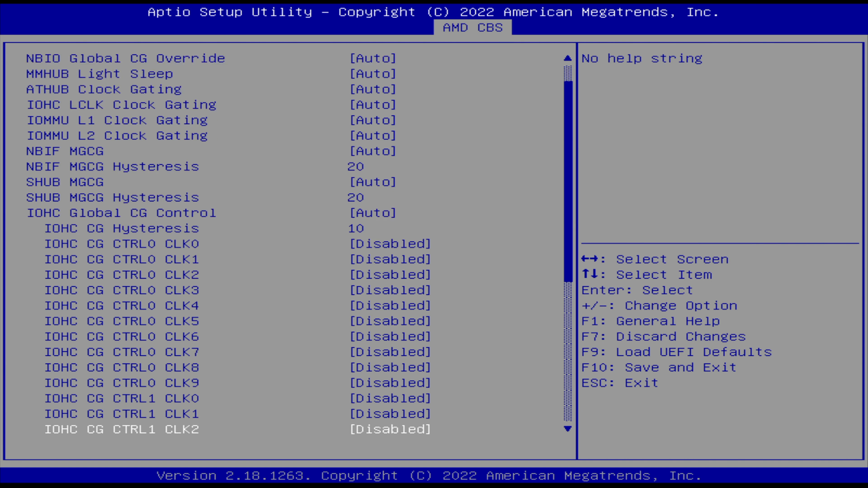Open the MMHUB Light Sleep [Auto] value
Viewport: 868px width, 488px height.
coord(373,74)
